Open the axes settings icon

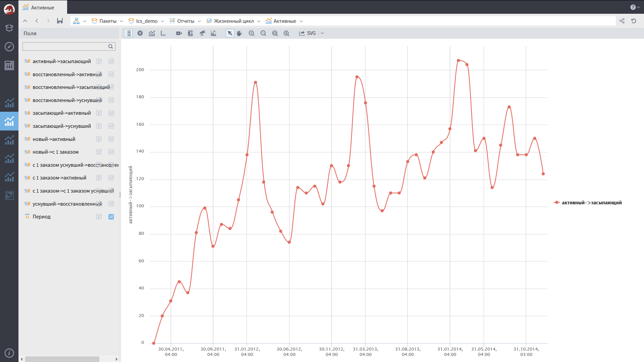click(163, 33)
